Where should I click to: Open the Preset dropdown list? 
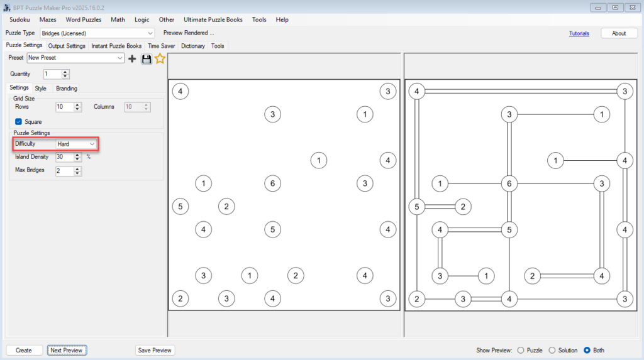click(x=119, y=58)
